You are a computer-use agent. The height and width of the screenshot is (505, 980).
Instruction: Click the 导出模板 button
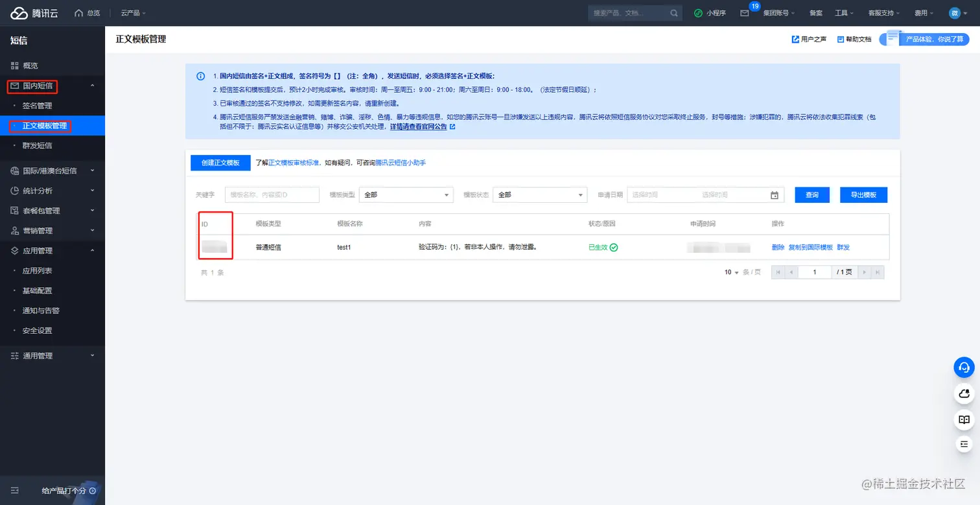point(863,195)
